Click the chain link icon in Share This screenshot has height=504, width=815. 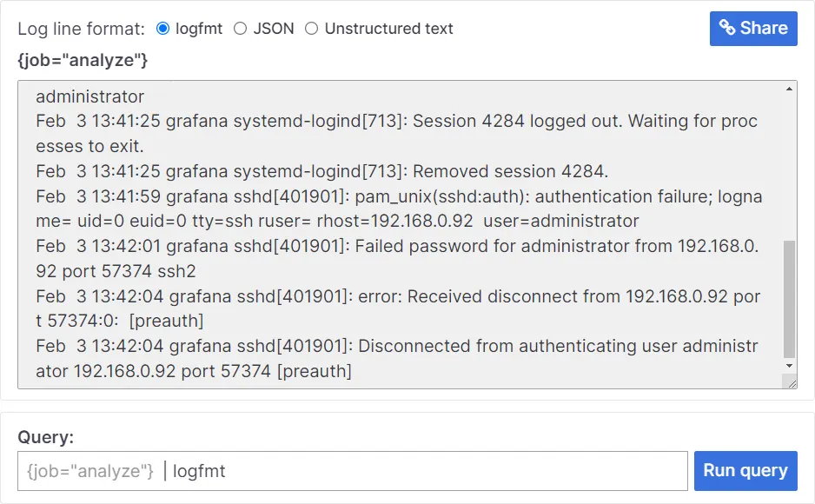point(727,28)
